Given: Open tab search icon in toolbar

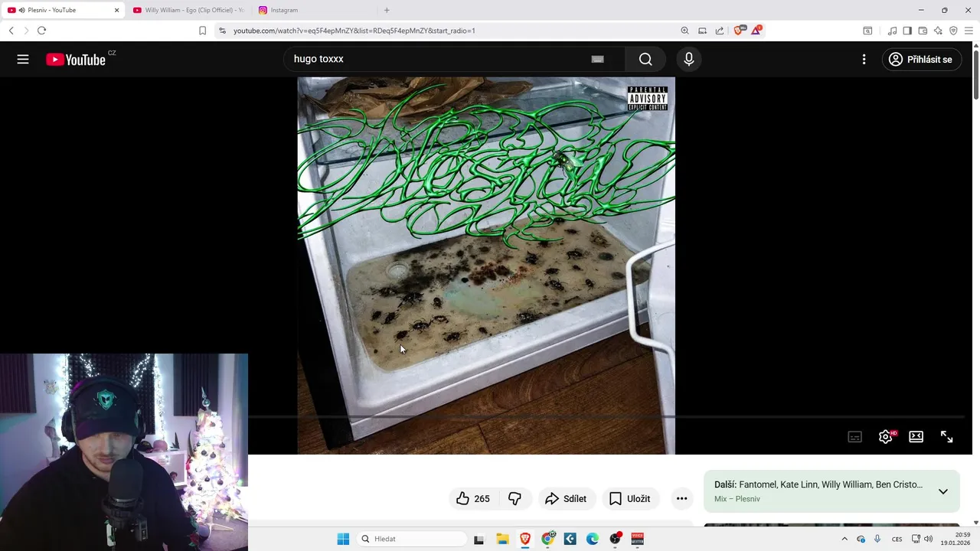Looking at the screenshot, I should (x=867, y=31).
